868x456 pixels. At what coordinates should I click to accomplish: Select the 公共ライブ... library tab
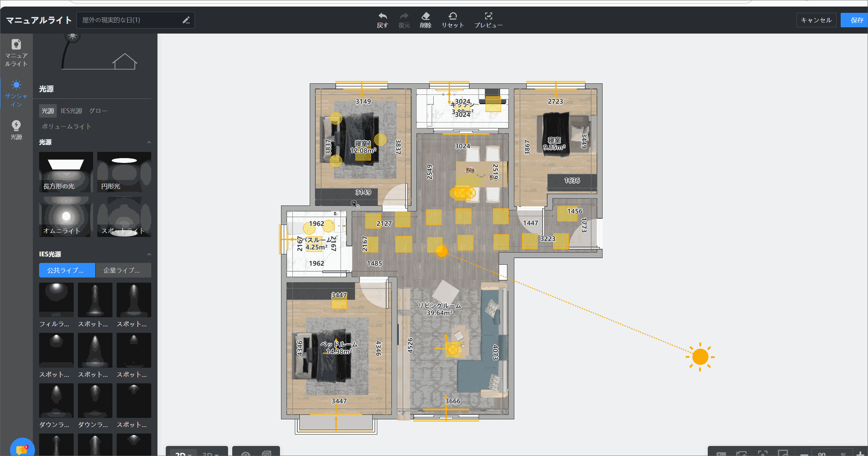point(67,270)
